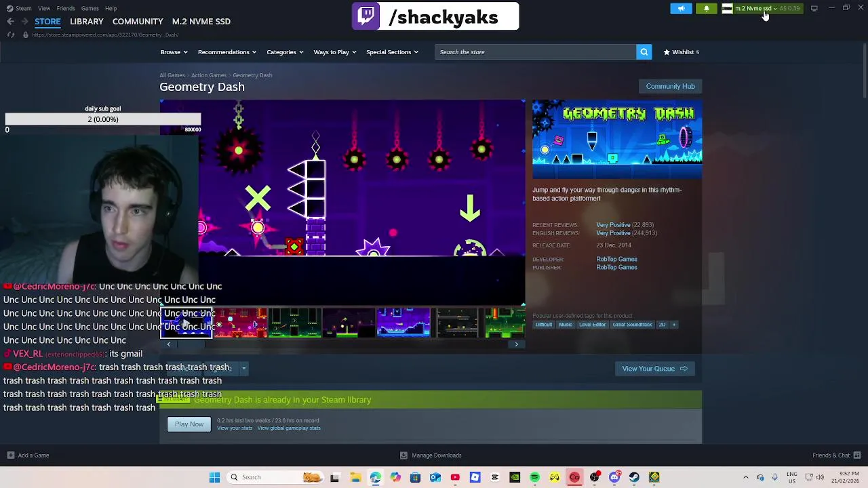Open the Steam notifications bell
The height and width of the screenshot is (488, 868).
[707, 8]
